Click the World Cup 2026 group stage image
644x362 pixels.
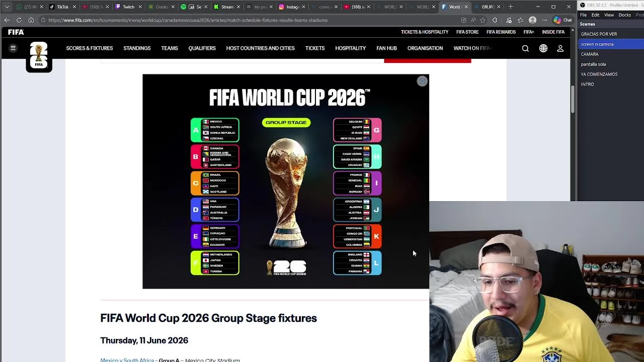286,182
